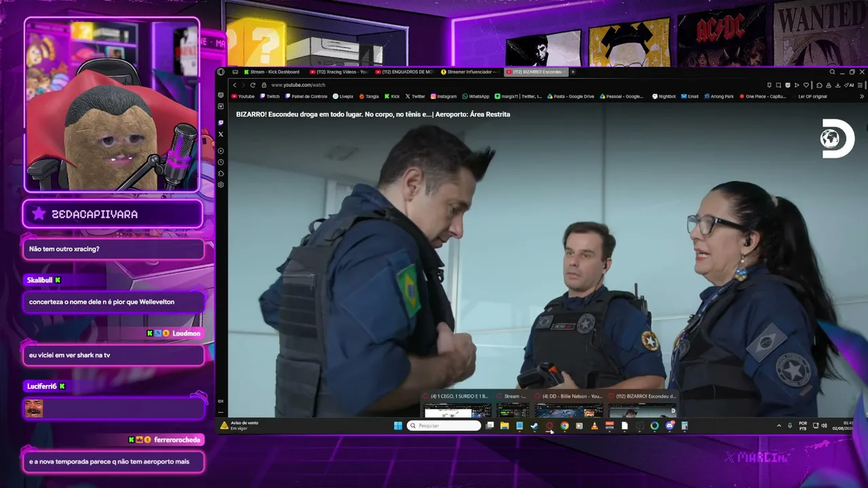Click the BIZARRO! Escondeu droga video title
The width and height of the screenshot is (868, 488).
[x=373, y=115]
